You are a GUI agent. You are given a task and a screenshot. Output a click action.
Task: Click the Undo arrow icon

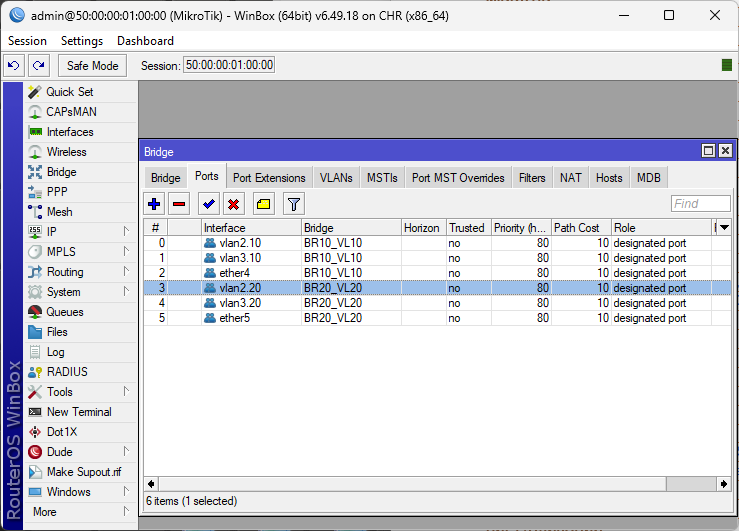(14, 65)
